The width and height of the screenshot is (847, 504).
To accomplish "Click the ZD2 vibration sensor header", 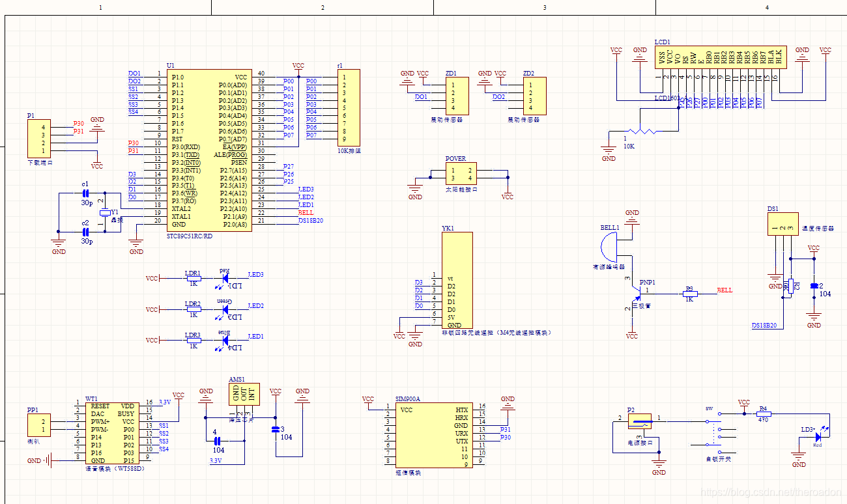I will pyautogui.click(x=535, y=96).
